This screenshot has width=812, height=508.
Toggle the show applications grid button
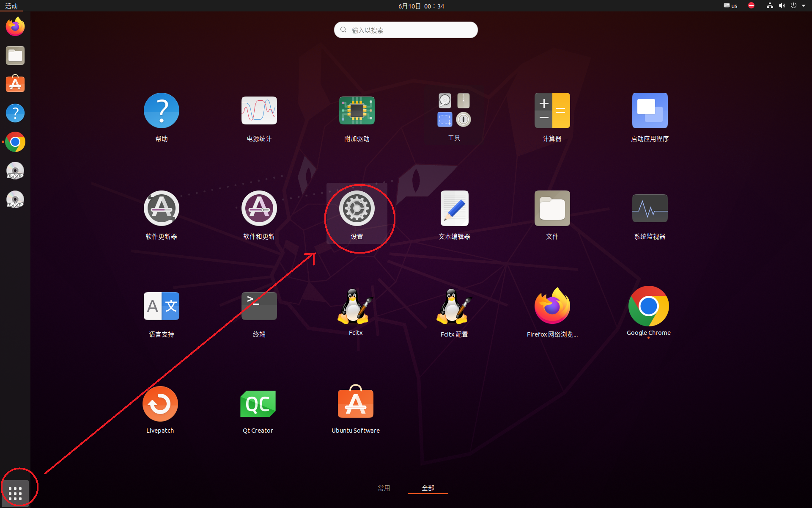pyautogui.click(x=15, y=493)
